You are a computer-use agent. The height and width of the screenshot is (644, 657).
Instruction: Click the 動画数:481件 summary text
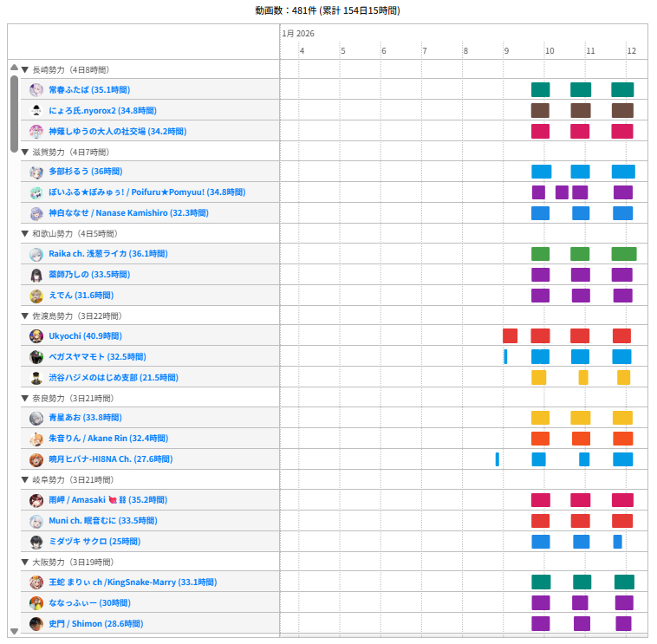(328, 10)
